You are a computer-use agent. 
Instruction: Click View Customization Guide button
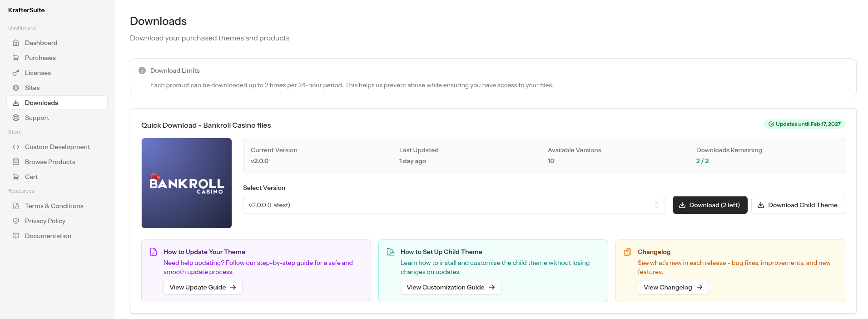click(451, 287)
